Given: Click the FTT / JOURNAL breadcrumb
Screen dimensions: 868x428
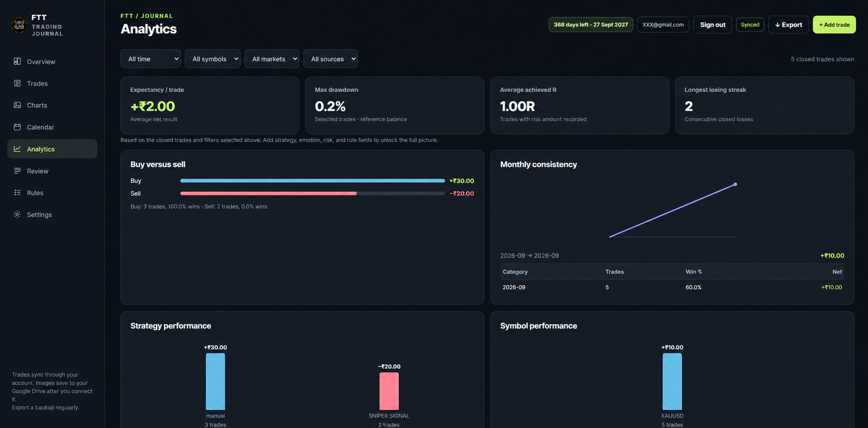Looking at the screenshot, I should (x=146, y=16).
